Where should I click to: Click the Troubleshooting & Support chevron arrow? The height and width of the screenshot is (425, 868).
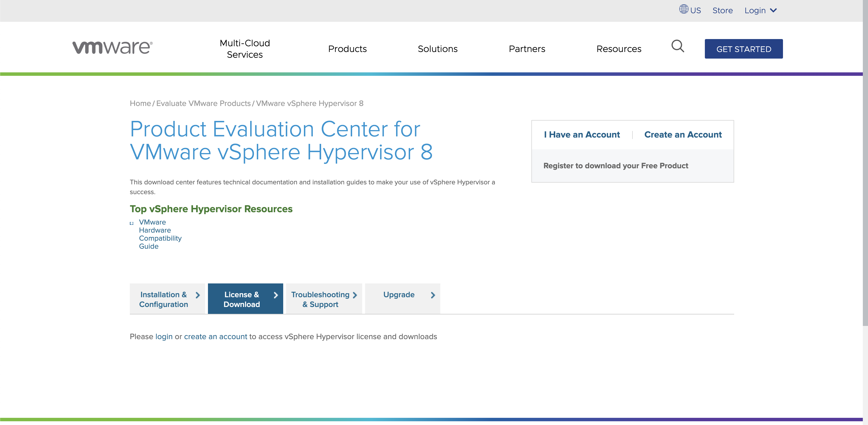pyautogui.click(x=355, y=295)
